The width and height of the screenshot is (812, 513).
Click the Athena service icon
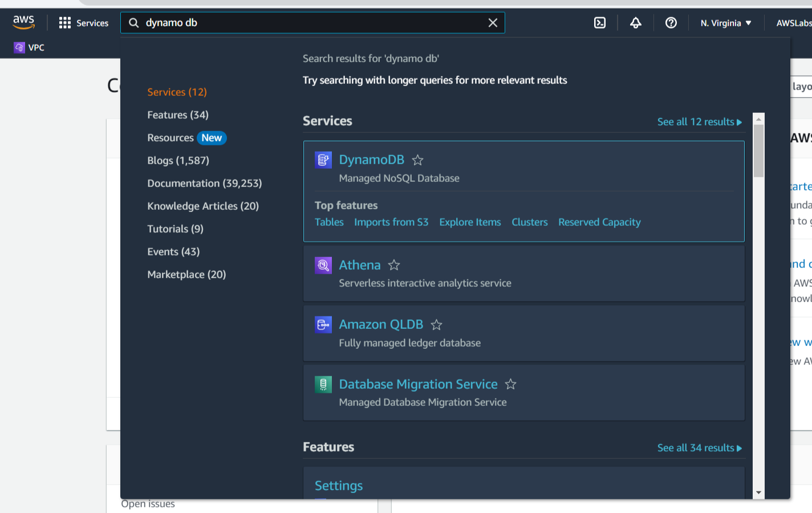(x=323, y=265)
